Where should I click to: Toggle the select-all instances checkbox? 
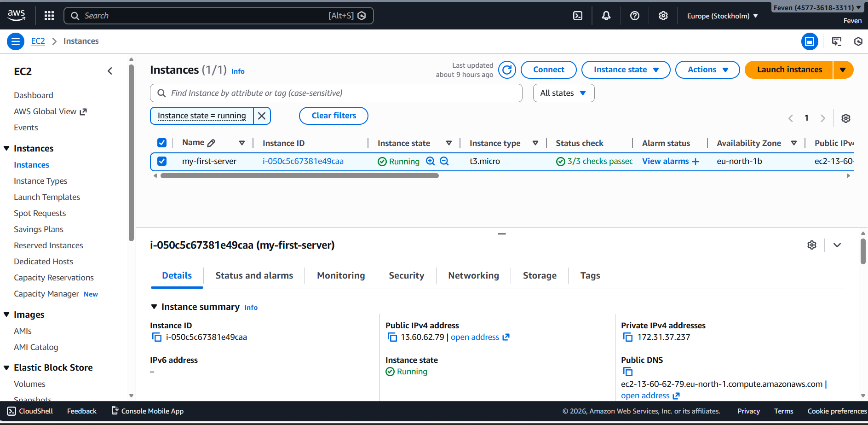coord(162,143)
